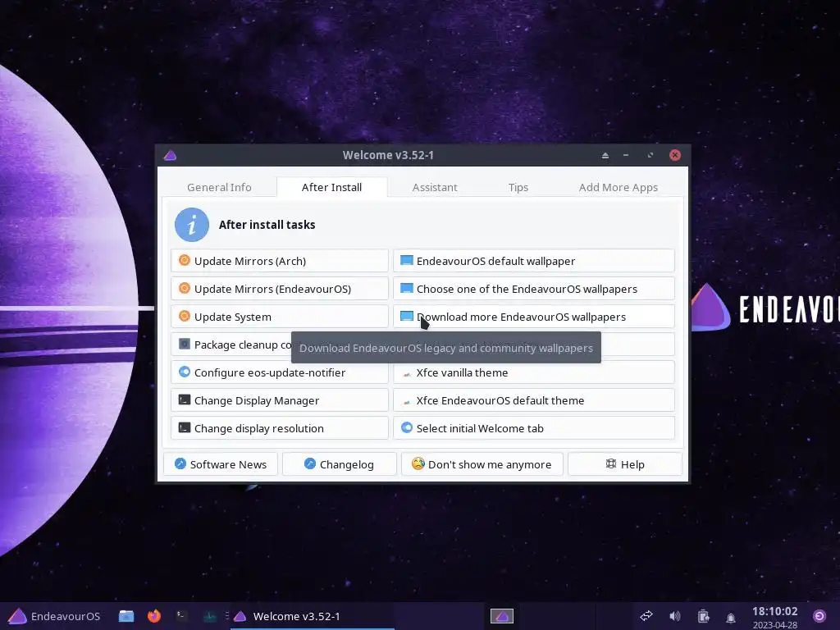Open Software News
This screenshot has width=840, height=630.
(x=221, y=464)
